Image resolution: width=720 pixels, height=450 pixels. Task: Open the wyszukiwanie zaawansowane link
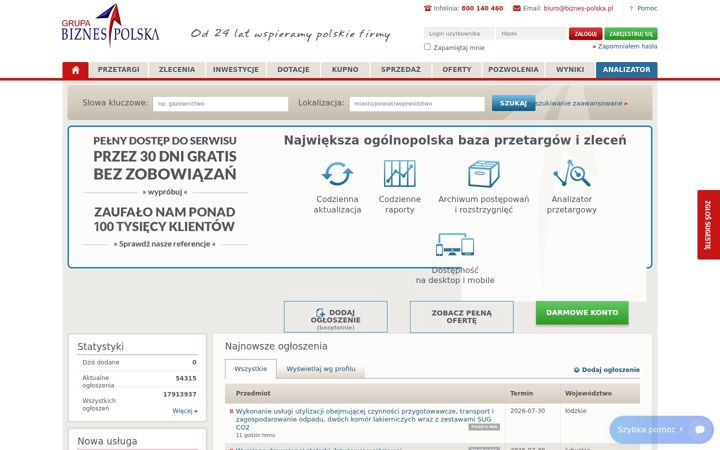581,103
